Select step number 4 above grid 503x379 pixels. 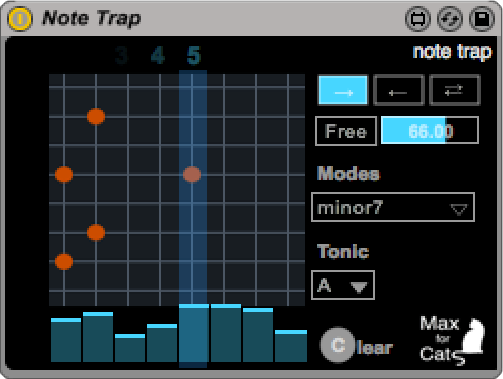tap(158, 55)
